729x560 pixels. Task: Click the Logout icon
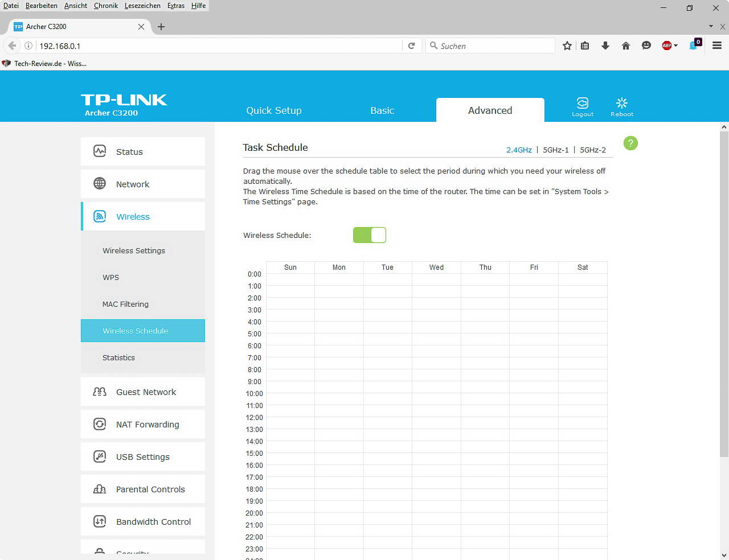click(x=582, y=104)
